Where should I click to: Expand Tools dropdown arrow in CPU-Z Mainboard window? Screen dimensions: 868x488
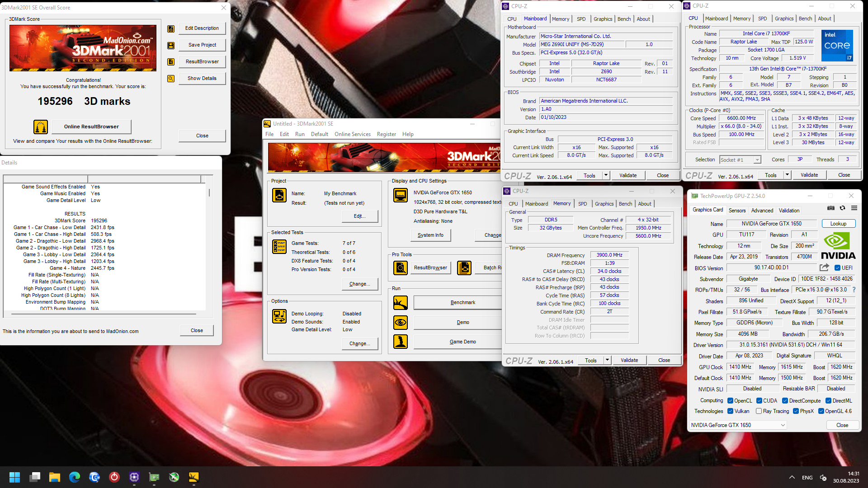pyautogui.click(x=606, y=175)
